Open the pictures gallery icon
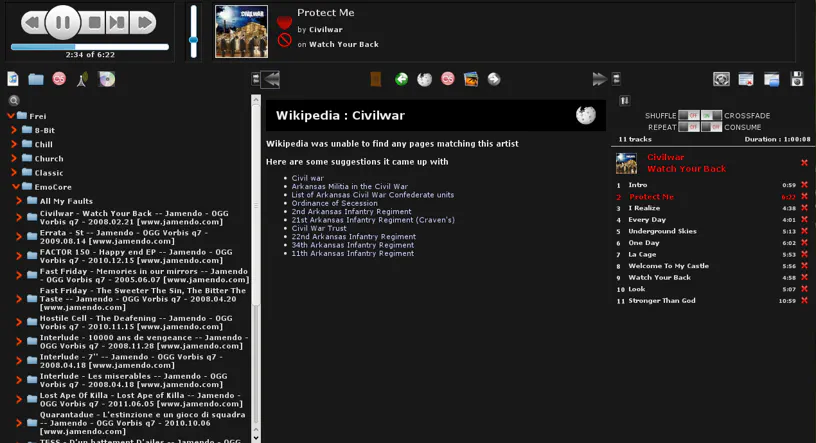The height and width of the screenshot is (443, 816). (471, 79)
